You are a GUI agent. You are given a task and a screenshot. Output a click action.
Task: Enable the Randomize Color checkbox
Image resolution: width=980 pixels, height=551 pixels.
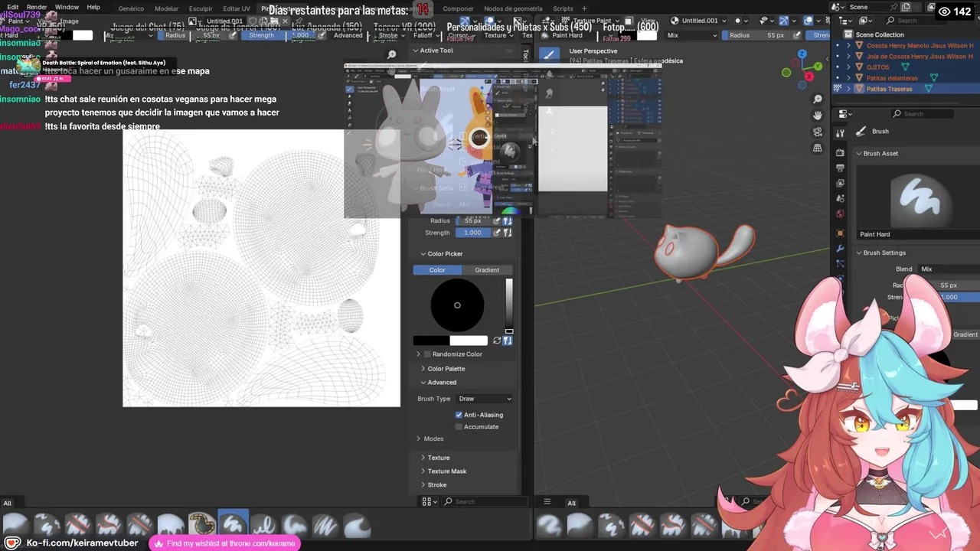click(x=427, y=354)
